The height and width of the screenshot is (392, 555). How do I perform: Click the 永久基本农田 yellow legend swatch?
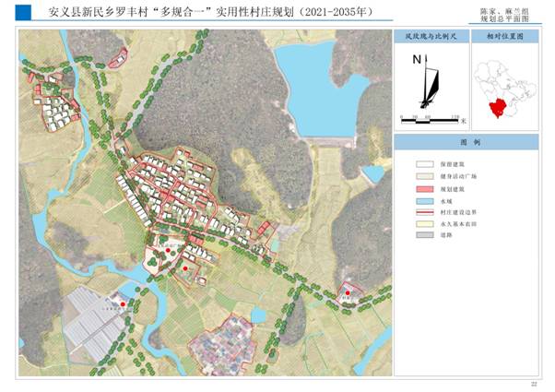[x=425, y=224]
